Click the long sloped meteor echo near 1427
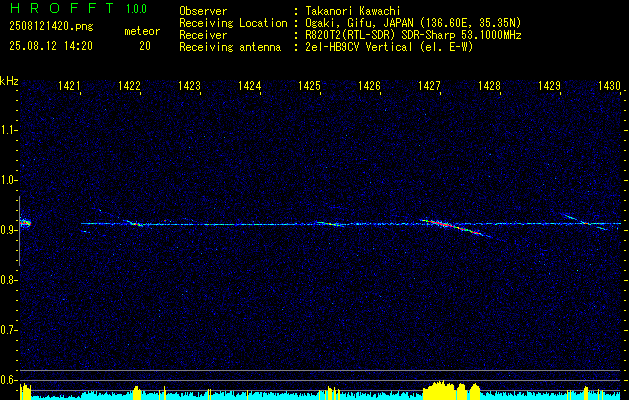The height and width of the screenshot is (400, 629). (457, 228)
